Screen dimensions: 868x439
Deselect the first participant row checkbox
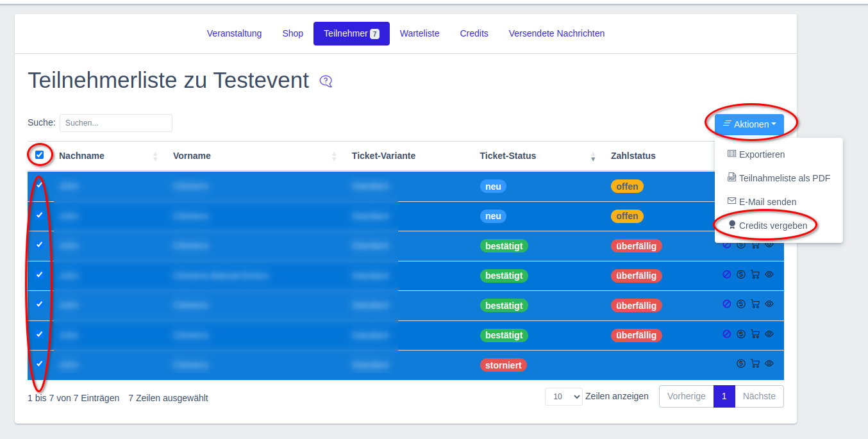pyautogui.click(x=40, y=185)
